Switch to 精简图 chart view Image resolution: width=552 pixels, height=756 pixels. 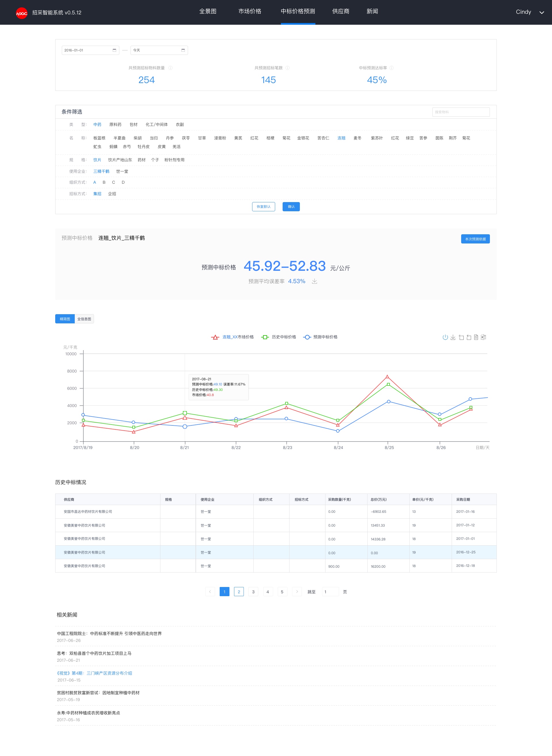pos(65,319)
